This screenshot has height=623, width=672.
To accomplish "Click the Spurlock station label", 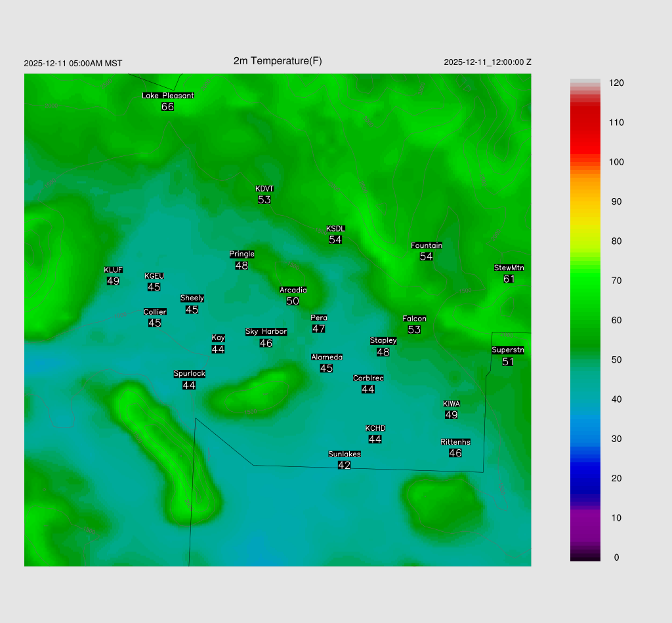I will (189, 374).
